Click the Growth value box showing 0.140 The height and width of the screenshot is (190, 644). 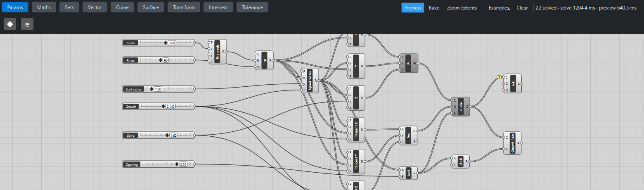pos(170,106)
